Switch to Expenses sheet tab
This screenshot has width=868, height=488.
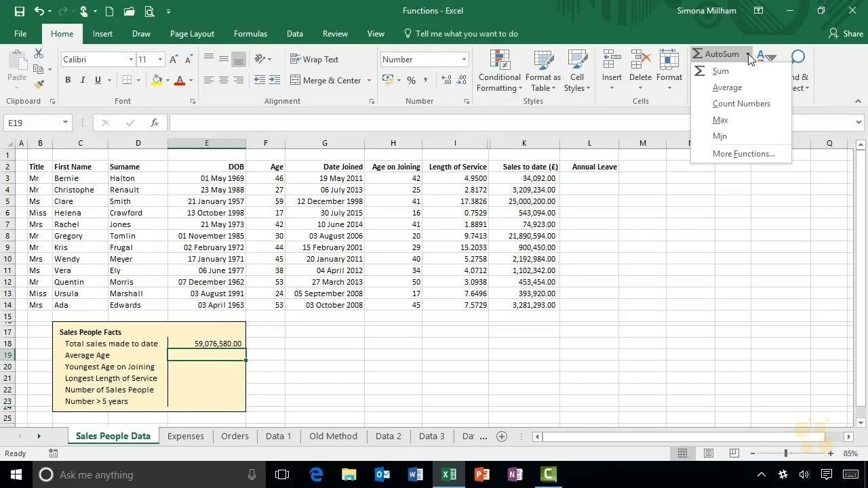click(x=185, y=436)
